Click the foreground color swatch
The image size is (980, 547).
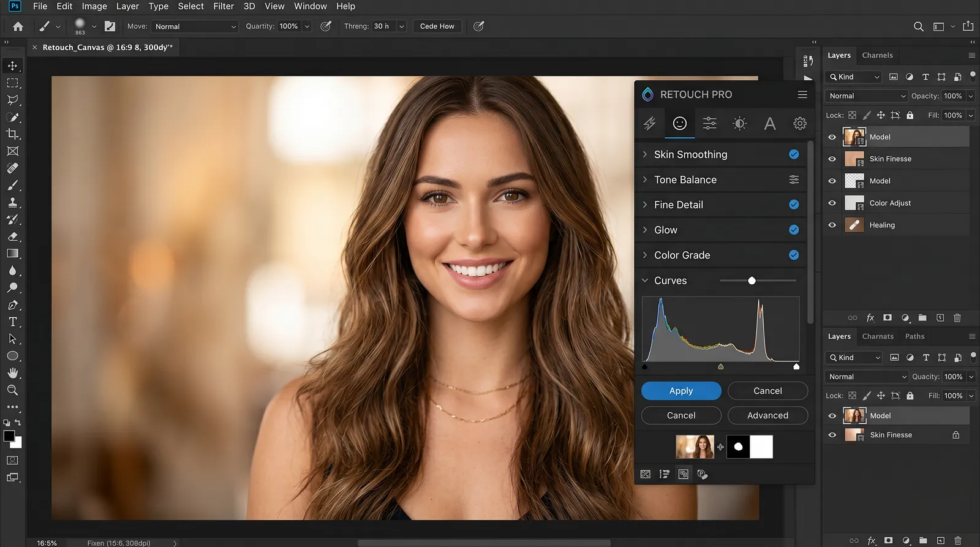click(9, 436)
